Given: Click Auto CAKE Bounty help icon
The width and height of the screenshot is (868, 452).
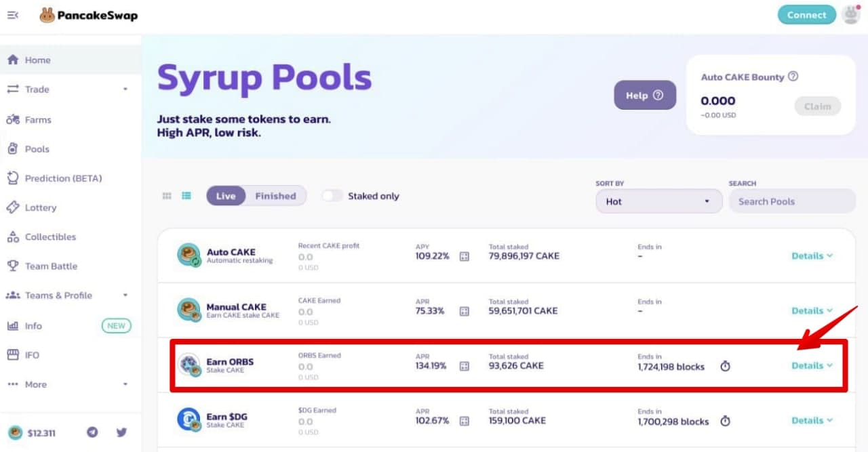Looking at the screenshot, I should (x=793, y=77).
